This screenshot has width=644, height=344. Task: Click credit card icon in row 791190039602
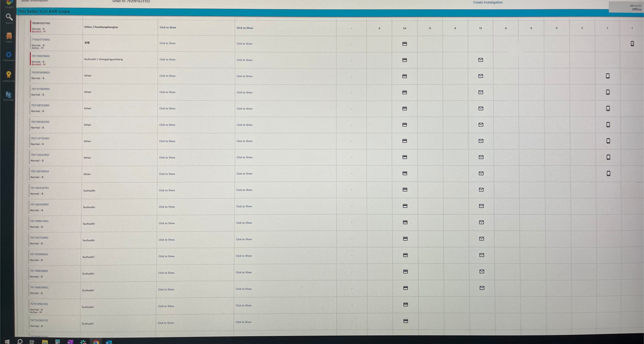click(404, 60)
